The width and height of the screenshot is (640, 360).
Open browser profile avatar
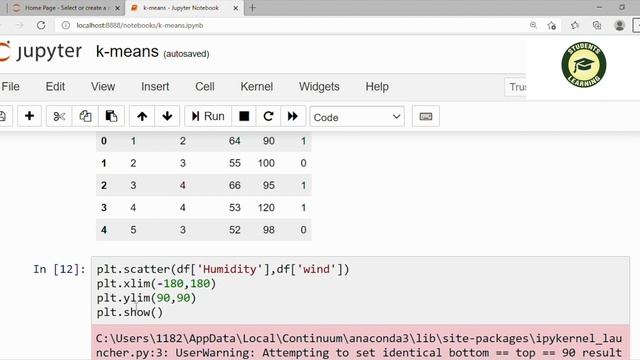coord(619,25)
